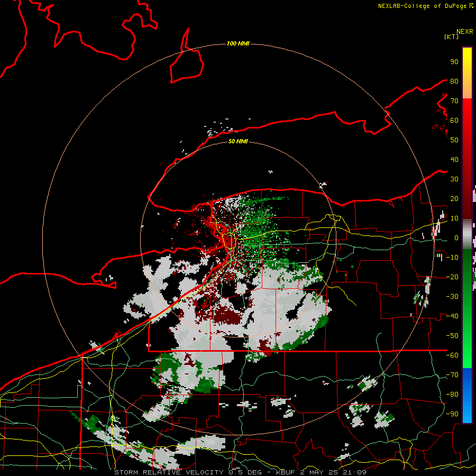This screenshot has width=476, height=476.
Task: Click the 0 value on velocity scale
Action: [456, 238]
